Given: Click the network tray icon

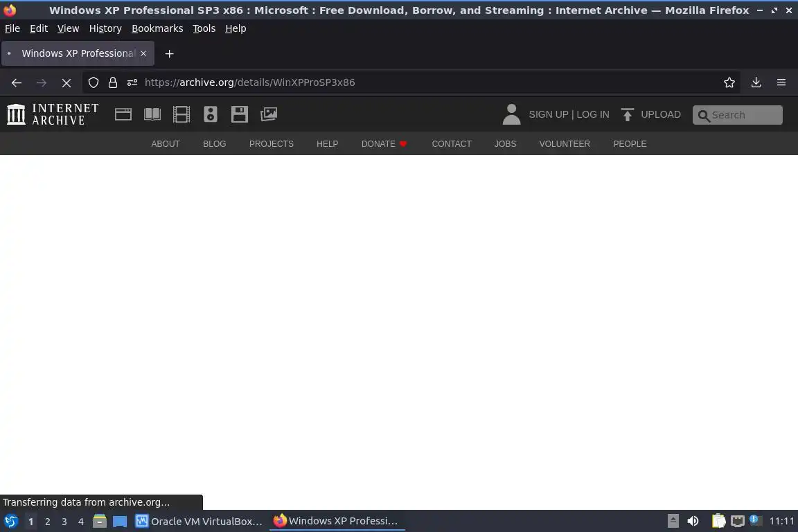Looking at the screenshot, I should [x=738, y=522].
